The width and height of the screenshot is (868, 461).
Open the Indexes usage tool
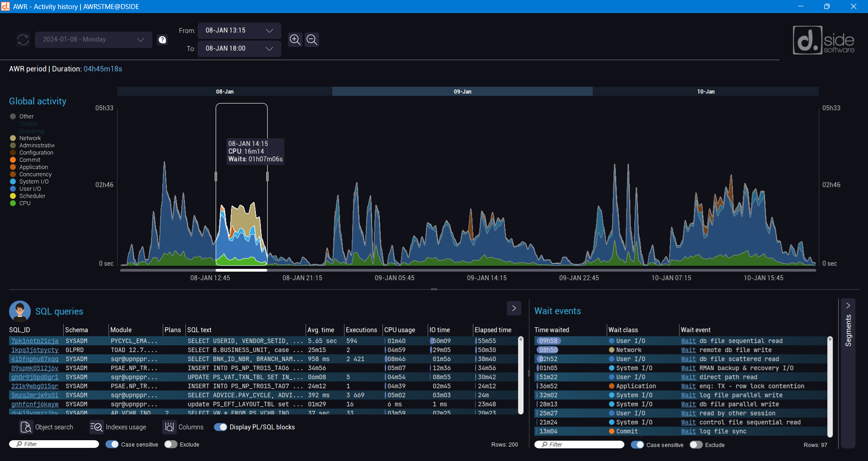(118, 427)
